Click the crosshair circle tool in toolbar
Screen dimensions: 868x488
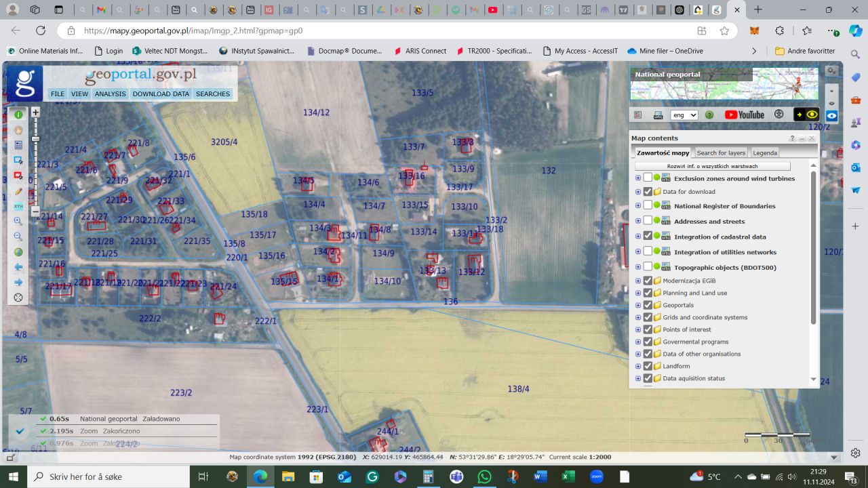(18, 298)
